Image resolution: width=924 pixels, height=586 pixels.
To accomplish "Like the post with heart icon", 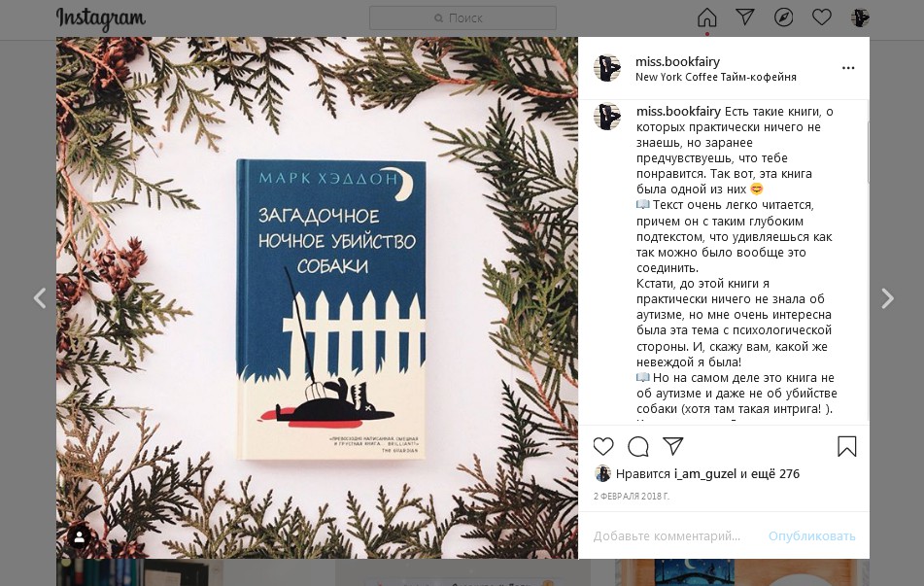I will (603, 446).
